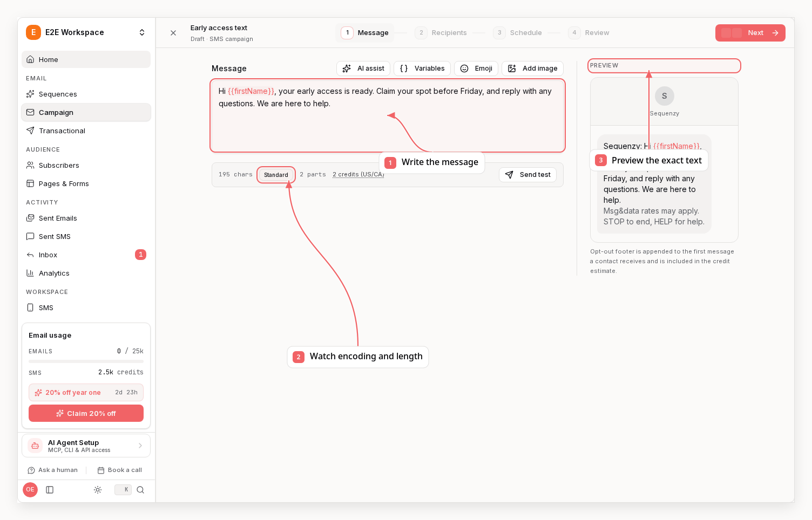This screenshot has width=812, height=520.
Task: Click the Ask a human help icon
Action: 31,470
